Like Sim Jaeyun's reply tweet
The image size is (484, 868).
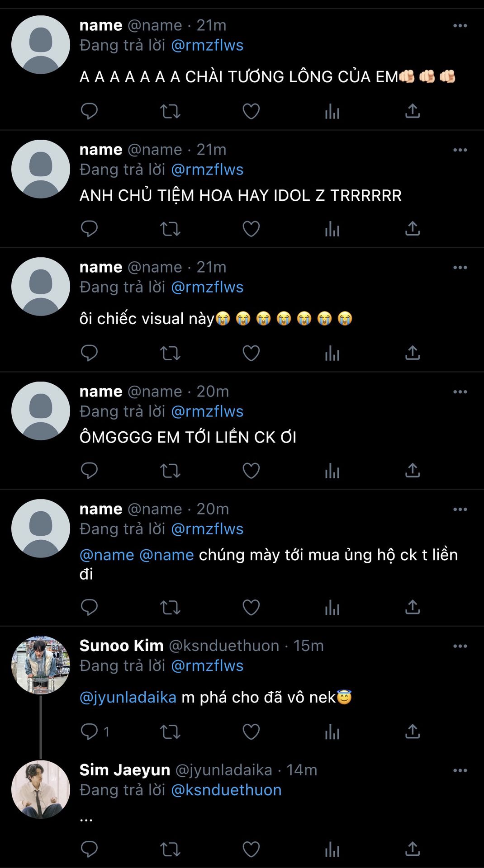coord(251,849)
